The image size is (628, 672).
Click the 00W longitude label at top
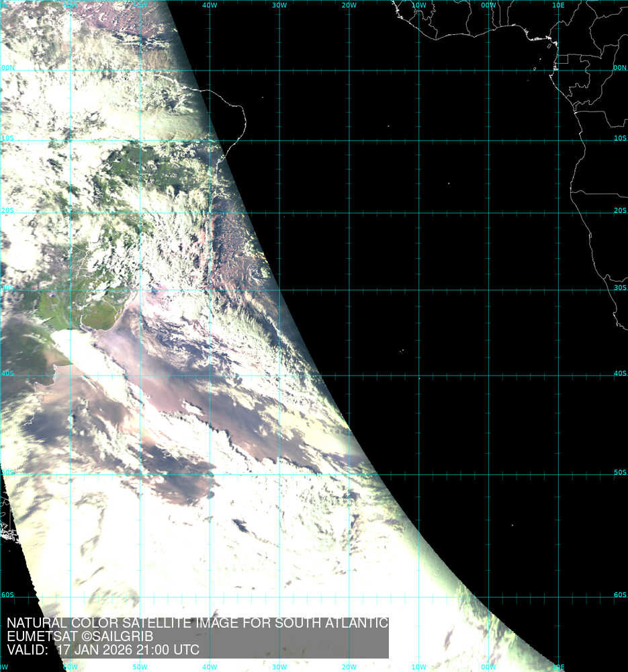click(488, 5)
